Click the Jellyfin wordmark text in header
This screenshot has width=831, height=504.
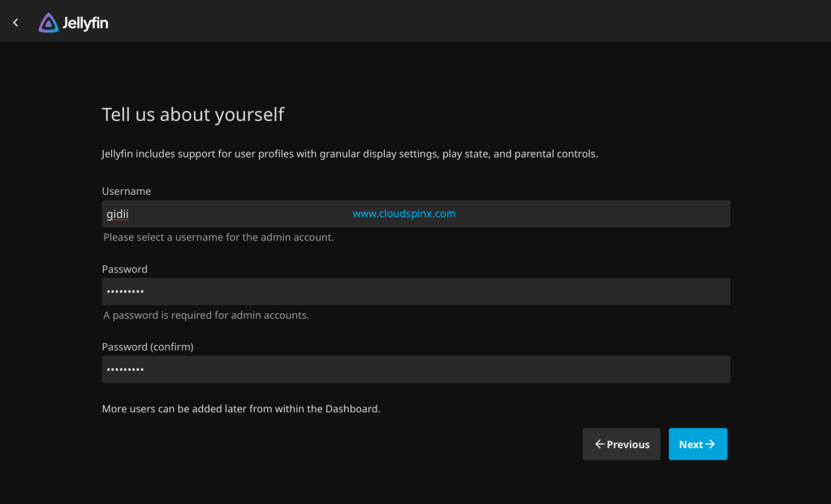[85, 24]
